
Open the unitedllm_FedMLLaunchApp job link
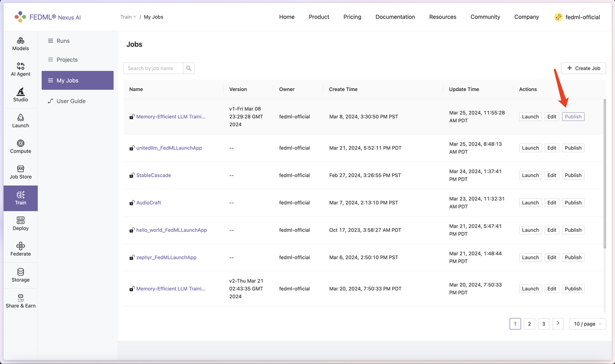pyautogui.click(x=169, y=148)
